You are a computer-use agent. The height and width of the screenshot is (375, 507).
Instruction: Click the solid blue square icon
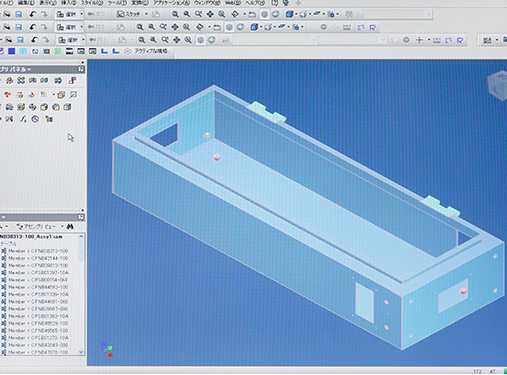tap(12, 51)
